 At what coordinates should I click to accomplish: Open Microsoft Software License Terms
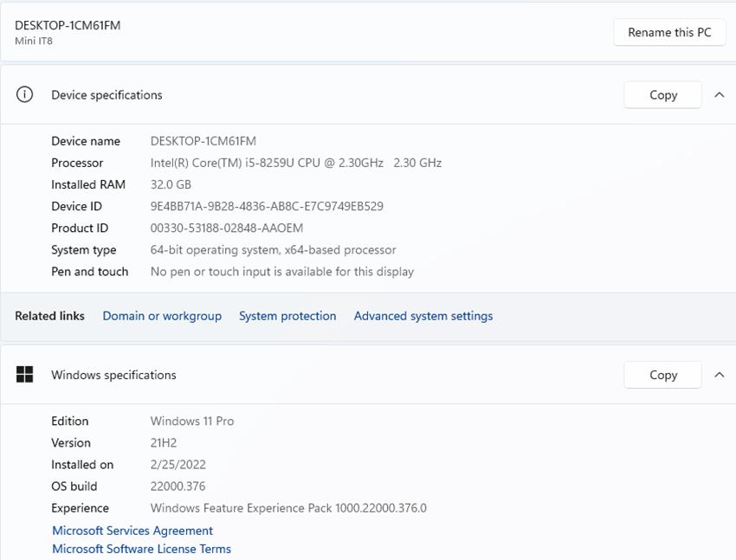(x=141, y=549)
